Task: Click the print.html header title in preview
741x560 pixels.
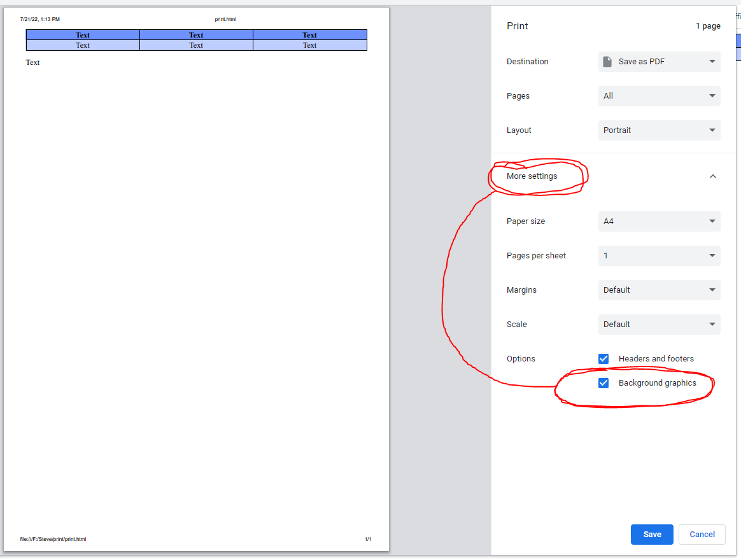Action: tap(225, 19)
